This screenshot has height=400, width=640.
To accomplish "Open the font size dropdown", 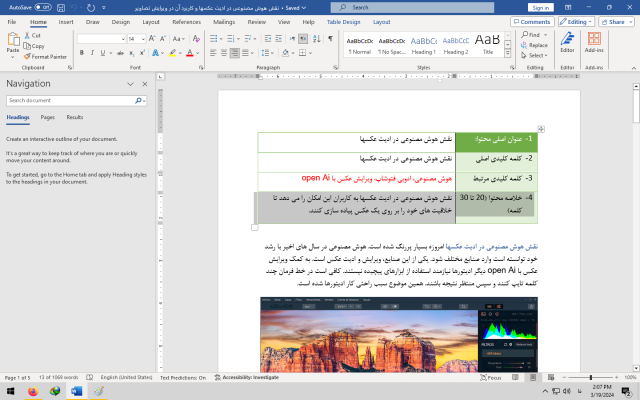I will pyautogui.click(x=143, y=39).
